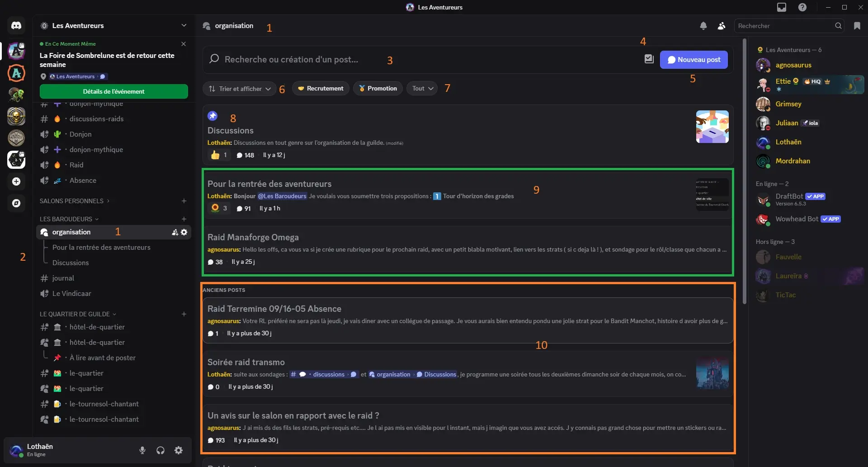Filter posts by Promotion tag
868x467 pixels.
pyautogui.click(x=378, y=89)
